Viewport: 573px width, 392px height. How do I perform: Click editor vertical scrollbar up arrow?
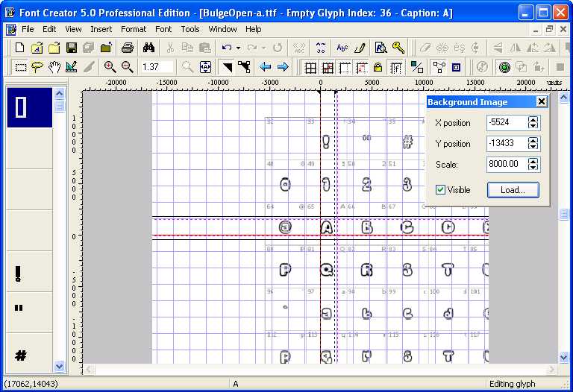coord(563,97)
